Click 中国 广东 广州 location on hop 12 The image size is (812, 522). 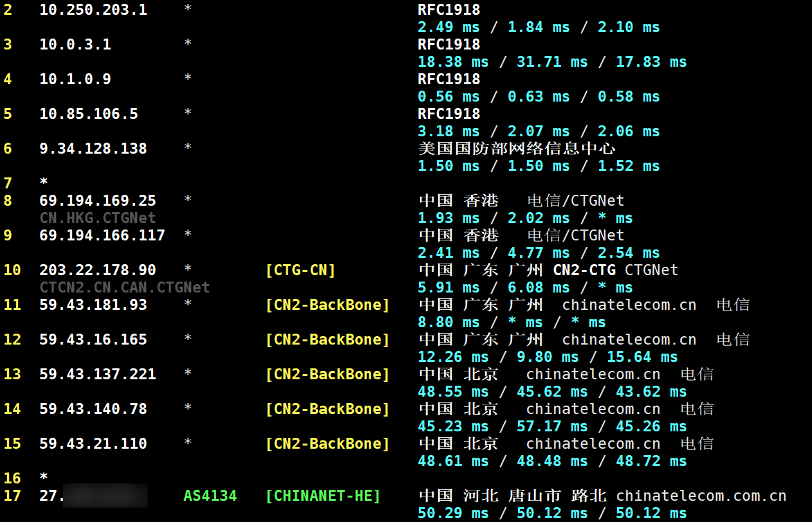[481, 339]
